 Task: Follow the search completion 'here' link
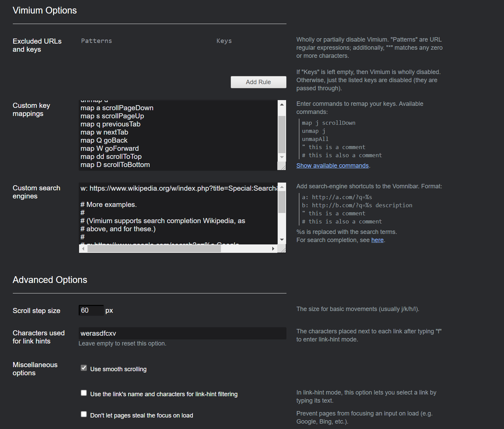(377, 240)
